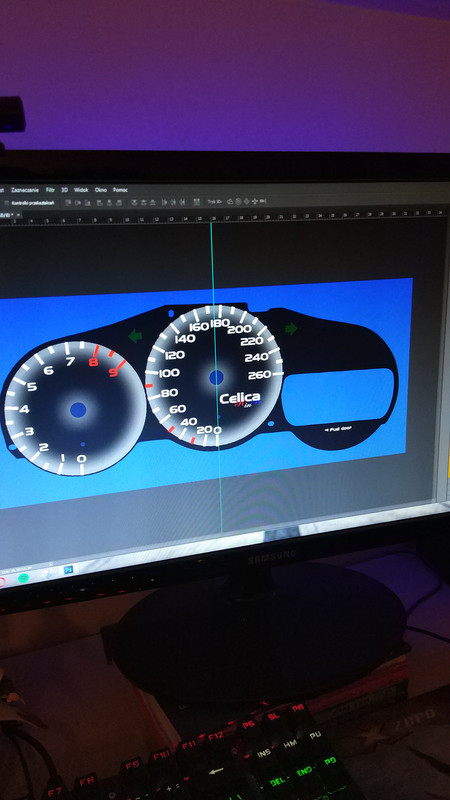Click the Photoshop icon in the taskbar

coord(69,569)
